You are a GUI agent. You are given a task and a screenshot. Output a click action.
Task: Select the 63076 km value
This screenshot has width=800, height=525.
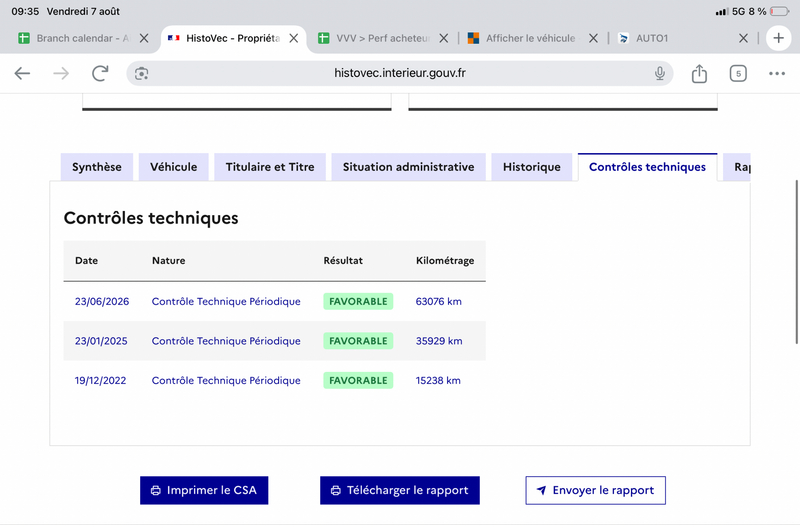(439, 302)
